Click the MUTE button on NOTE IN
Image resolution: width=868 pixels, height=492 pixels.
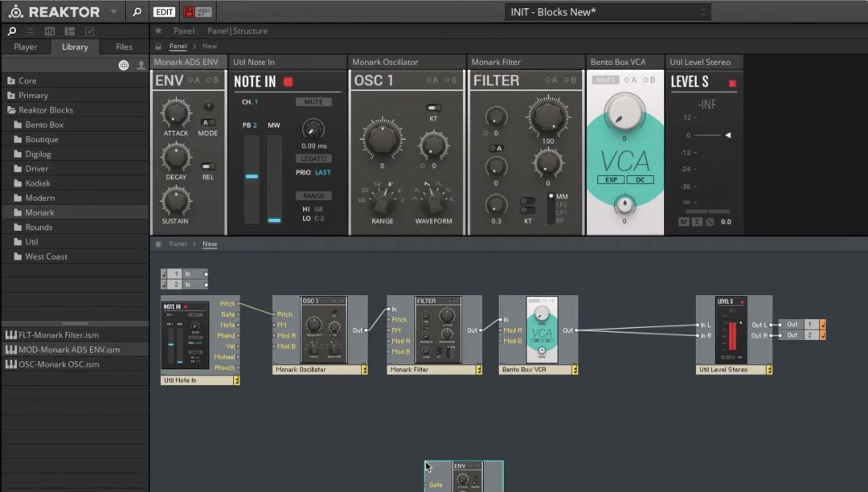click(313, 102)
